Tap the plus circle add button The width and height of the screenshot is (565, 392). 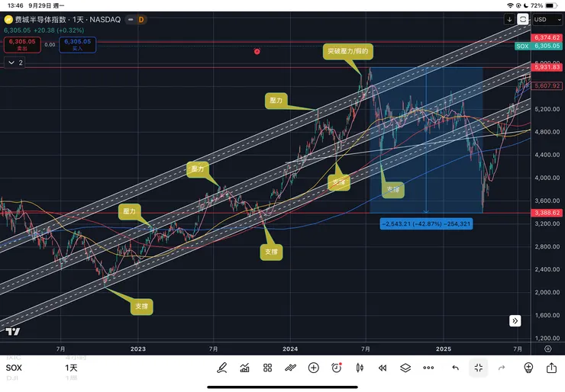pyautogui.click(x=314, y=368)
